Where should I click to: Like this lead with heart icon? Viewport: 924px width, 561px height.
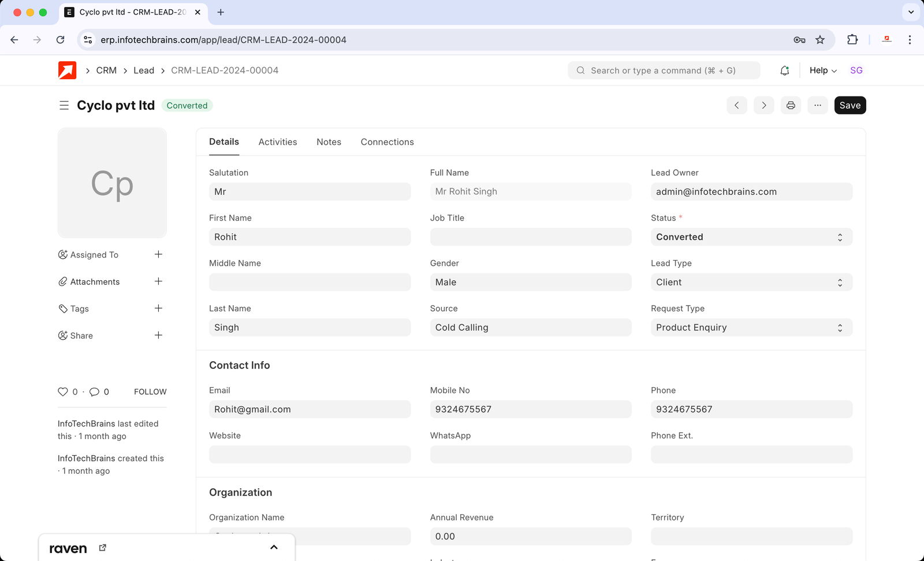63,392
